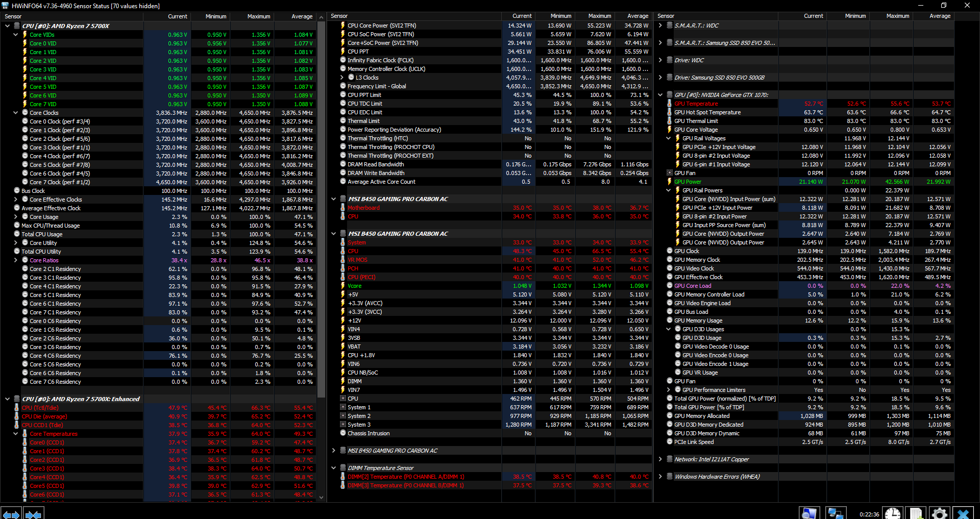Viewport: 980px width, 519px height.
Task: Collapse the GPU D3D Usages node
Action: pyautogui.click(x=669, y=329)
